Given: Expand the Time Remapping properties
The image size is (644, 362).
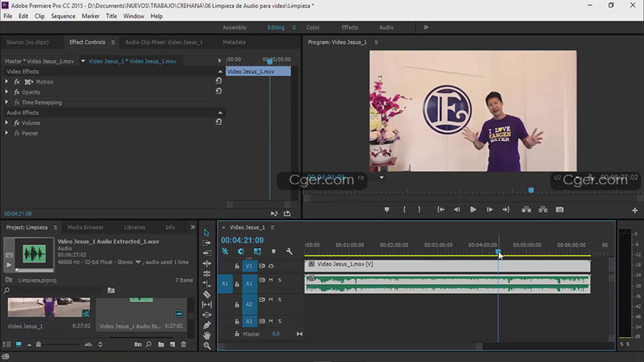Looking at the screenshot, I should (x=7, y=102).
